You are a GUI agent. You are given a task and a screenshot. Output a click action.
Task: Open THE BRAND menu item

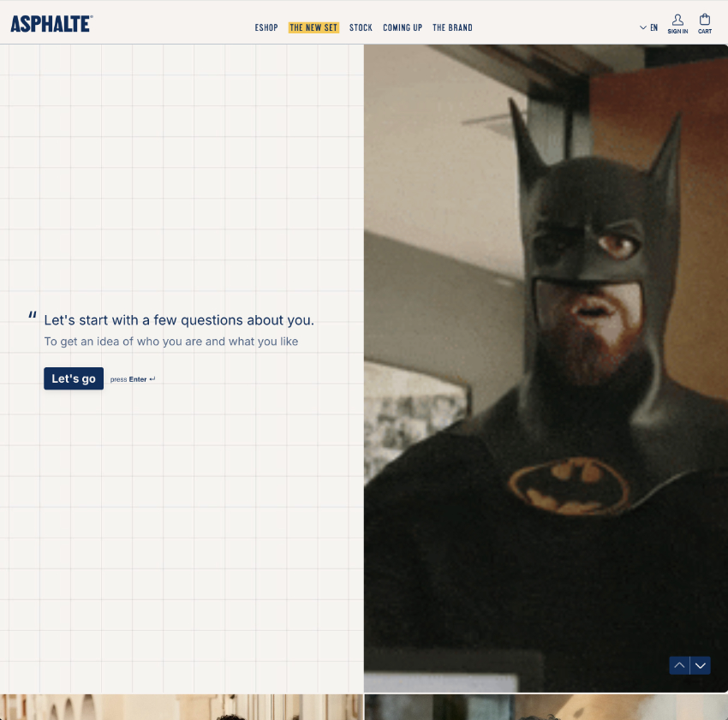452,28
